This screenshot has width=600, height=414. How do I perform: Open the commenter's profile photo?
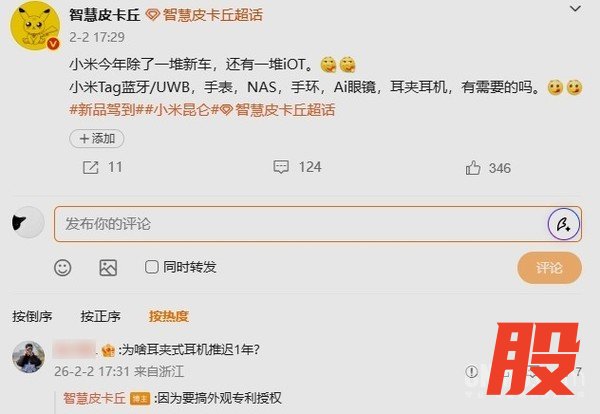click(x=28, y=357)
